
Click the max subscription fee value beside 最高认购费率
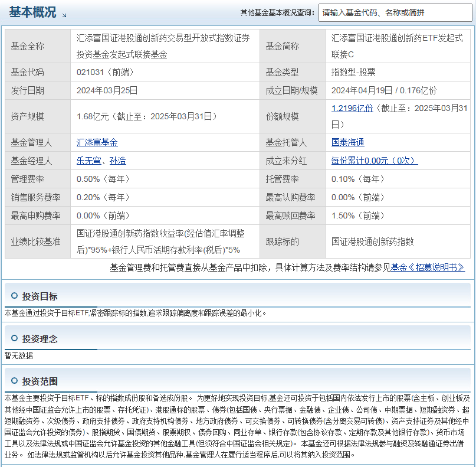click(358, 198)
